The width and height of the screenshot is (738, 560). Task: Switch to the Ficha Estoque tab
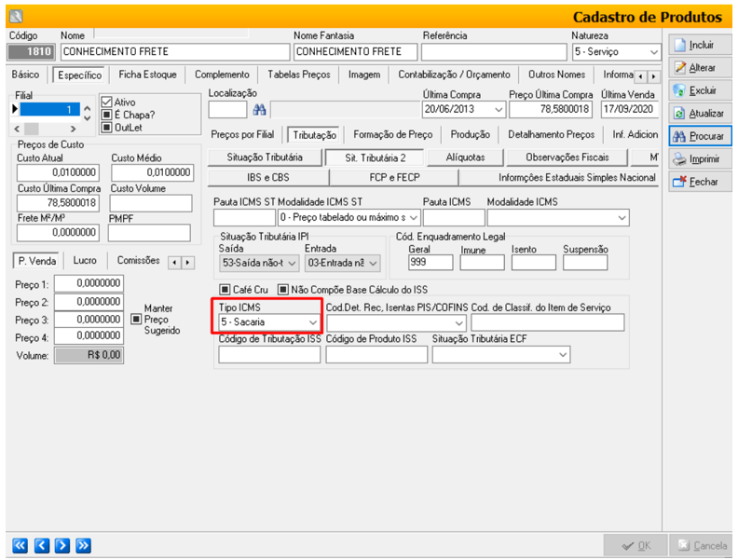[x=147, y=75]
